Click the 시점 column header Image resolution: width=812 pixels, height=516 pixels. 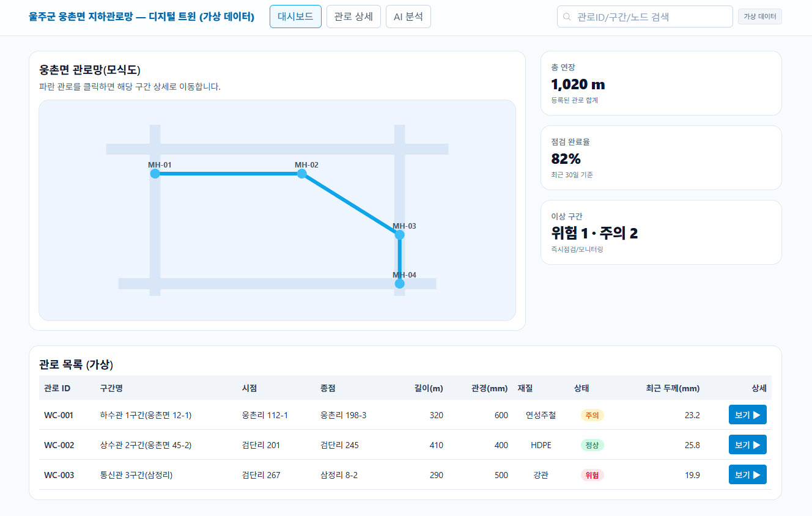(x=249, y=388)
